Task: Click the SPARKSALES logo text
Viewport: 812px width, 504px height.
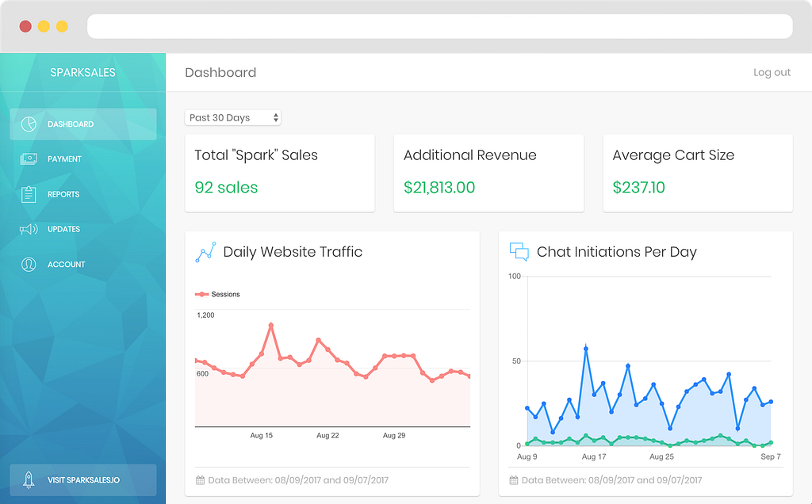Action: 82,72
